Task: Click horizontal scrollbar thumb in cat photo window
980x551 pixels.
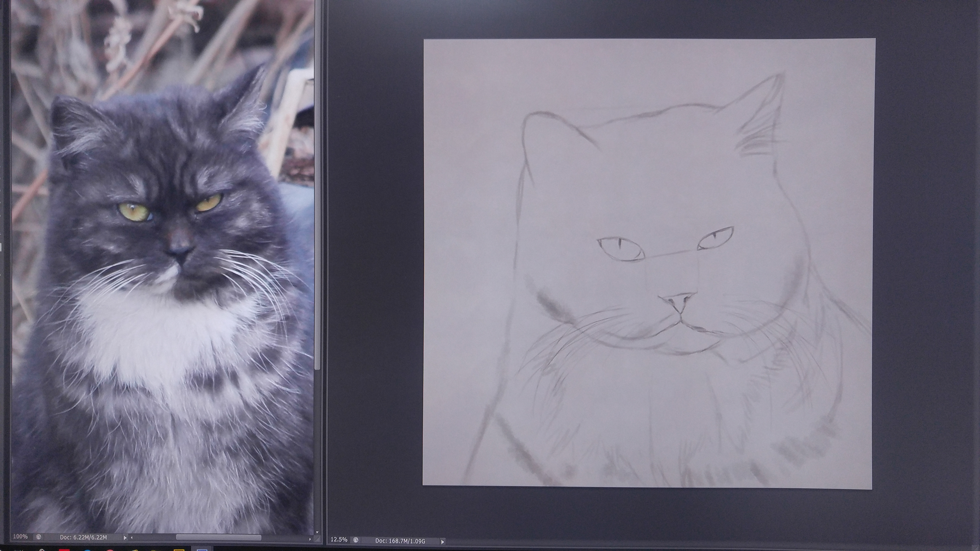Action: point(219,538)
